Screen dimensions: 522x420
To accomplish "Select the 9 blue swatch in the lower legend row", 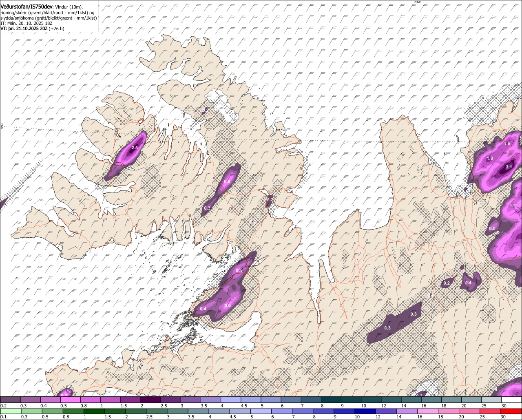I will click(345, 411).
